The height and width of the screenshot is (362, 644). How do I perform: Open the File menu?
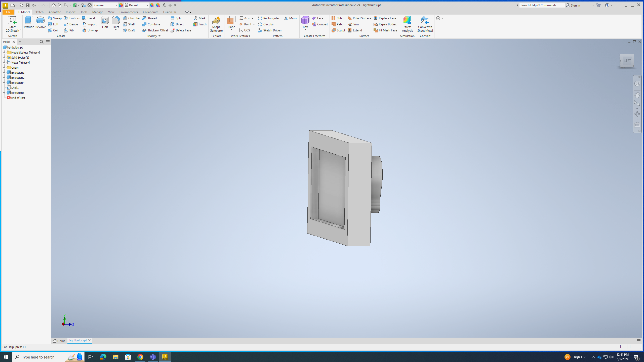click(x=8, y=12)
